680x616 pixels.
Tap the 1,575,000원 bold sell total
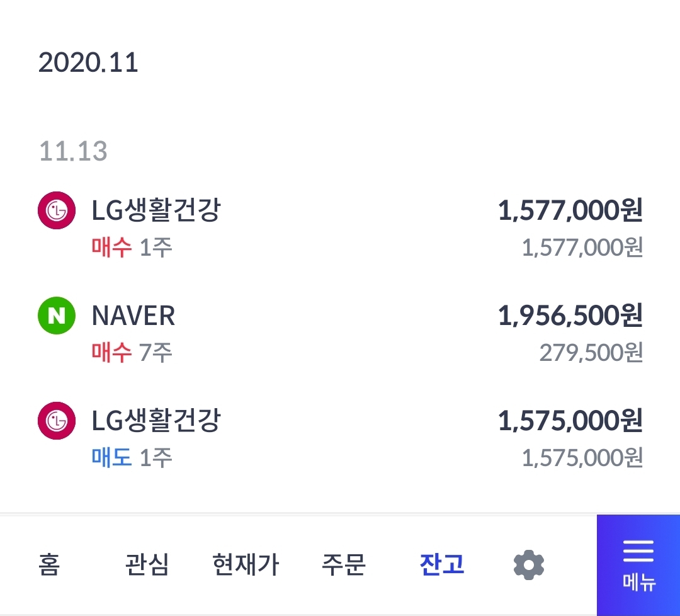point(570,421)
